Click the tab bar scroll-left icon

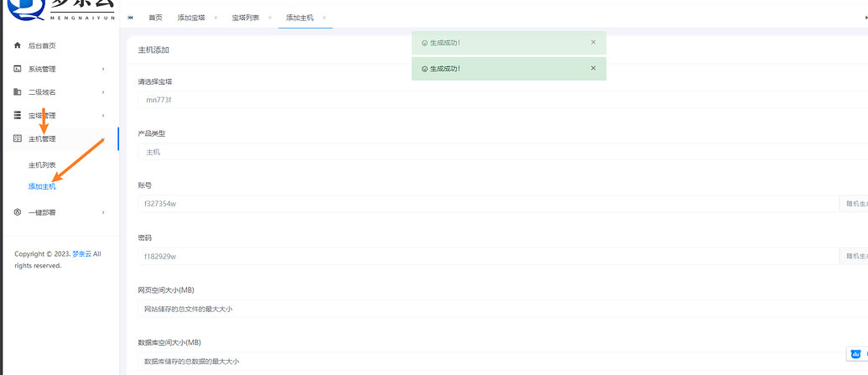tap(131, 17)
